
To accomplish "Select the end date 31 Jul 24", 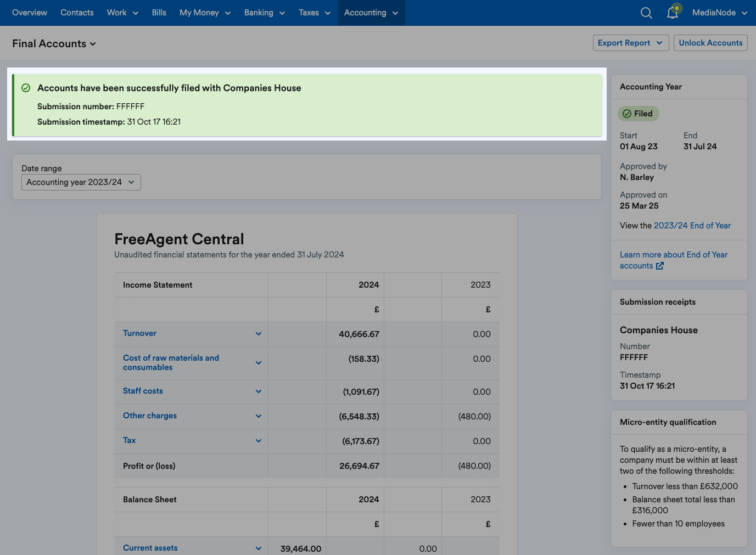I will point(700,147).
